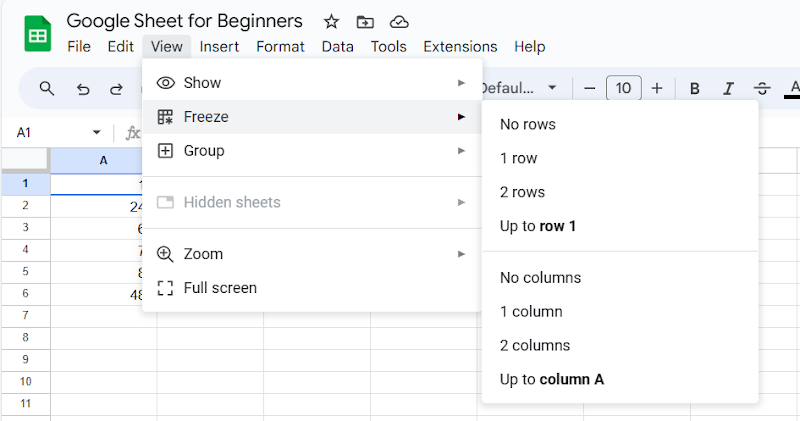Toggle bold formatting
This screenshot has width=800, height=421.
694,89
